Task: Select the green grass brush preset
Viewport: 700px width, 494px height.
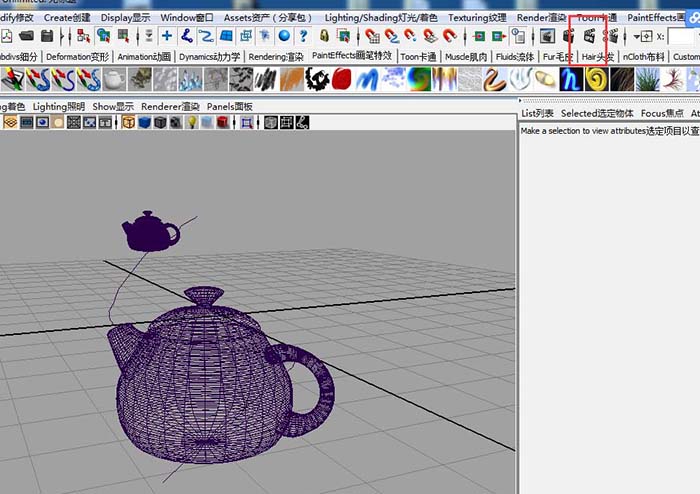Action: click(x=647, y=79)
